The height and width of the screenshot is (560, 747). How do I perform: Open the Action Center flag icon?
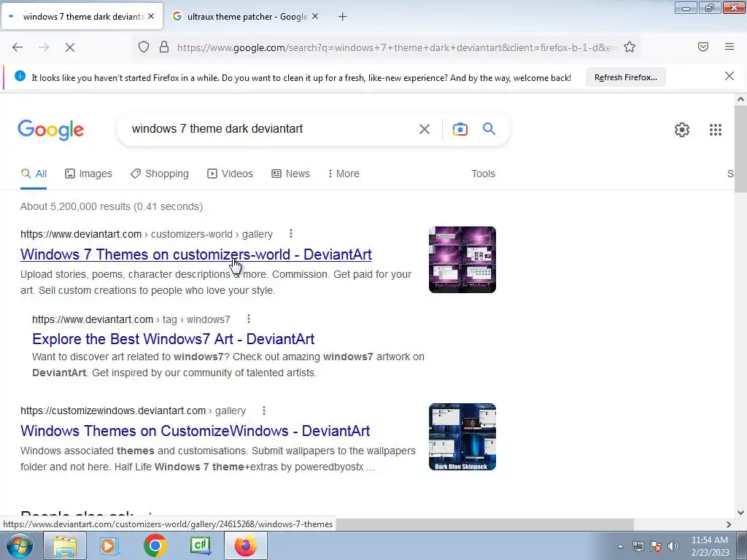(656, 547)
